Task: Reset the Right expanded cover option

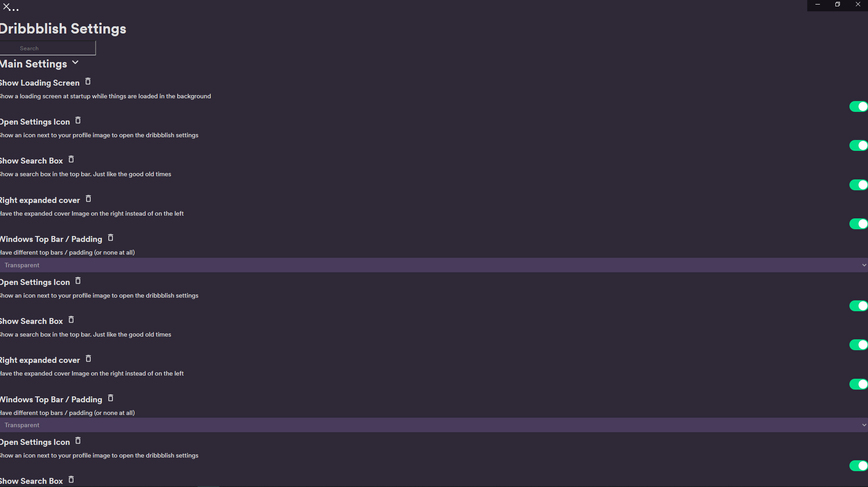Action: pyautogui.click(x=87, y=199)
